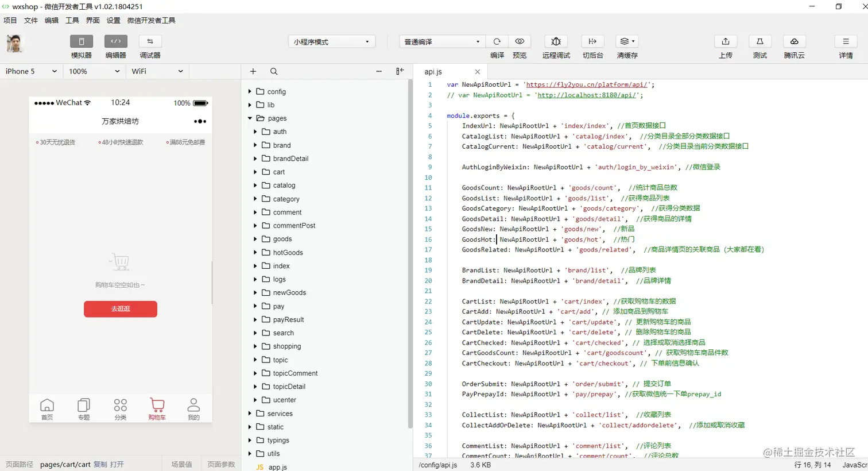Screen dimensions: 868x471
Task: Open the 设置 menu
Action: pos(114,20)
